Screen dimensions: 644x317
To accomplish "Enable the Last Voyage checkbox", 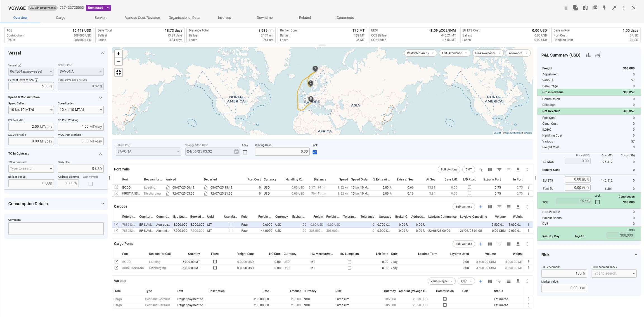I will [91, 184].
